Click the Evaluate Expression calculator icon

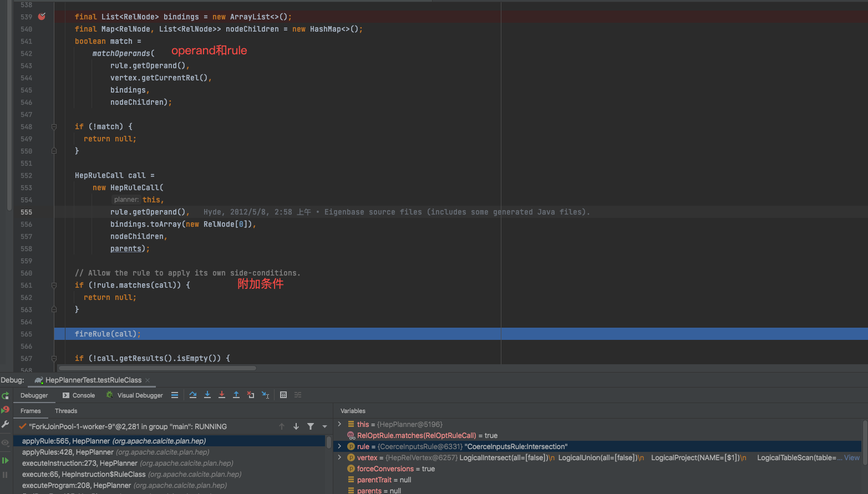pos(283,395)
